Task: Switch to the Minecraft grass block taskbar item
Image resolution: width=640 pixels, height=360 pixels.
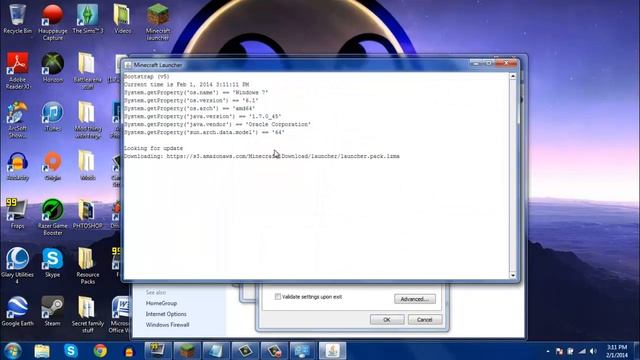Action: (187, 351)
